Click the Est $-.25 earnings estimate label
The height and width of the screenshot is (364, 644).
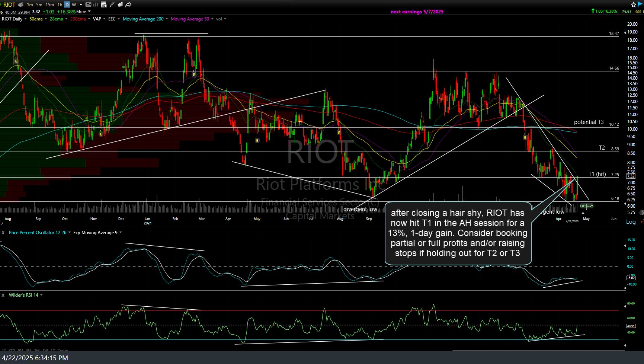tap(586, 206)
